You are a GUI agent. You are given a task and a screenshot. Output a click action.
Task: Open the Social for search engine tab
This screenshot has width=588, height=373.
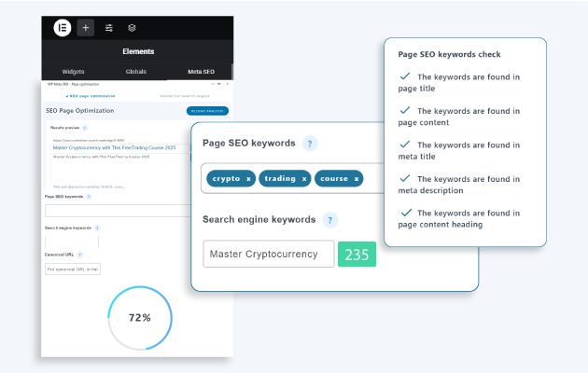tap(185, 96)
